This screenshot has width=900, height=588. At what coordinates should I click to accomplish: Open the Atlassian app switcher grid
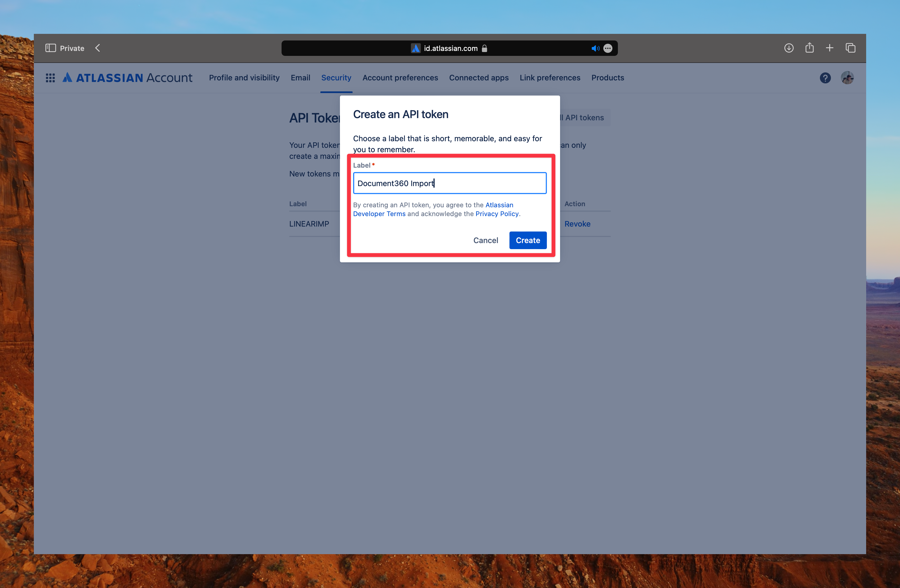(50, 78)
